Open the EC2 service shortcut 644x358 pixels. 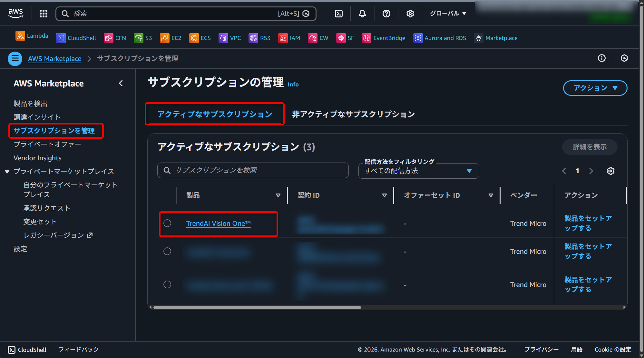(171, 38)
